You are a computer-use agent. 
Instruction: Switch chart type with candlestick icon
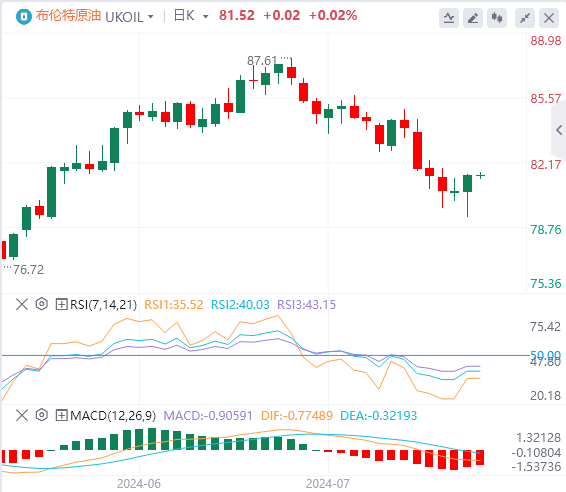coord(497,18)
